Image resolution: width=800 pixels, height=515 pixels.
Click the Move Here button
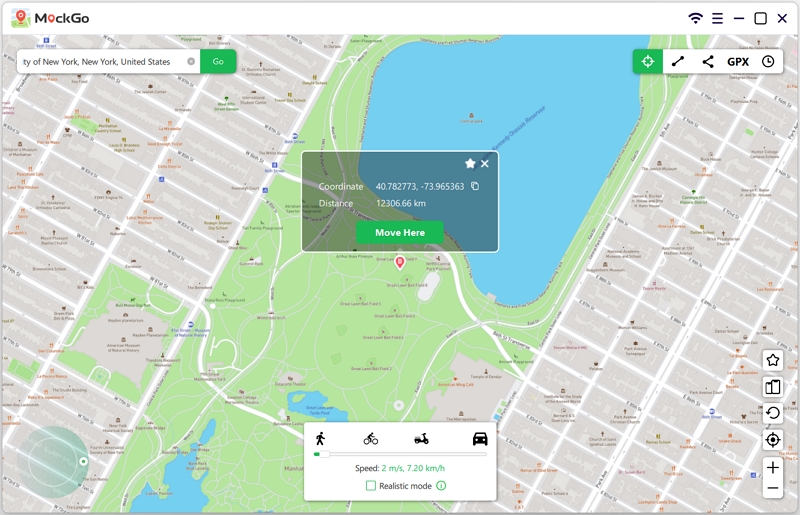pos(399,232)
